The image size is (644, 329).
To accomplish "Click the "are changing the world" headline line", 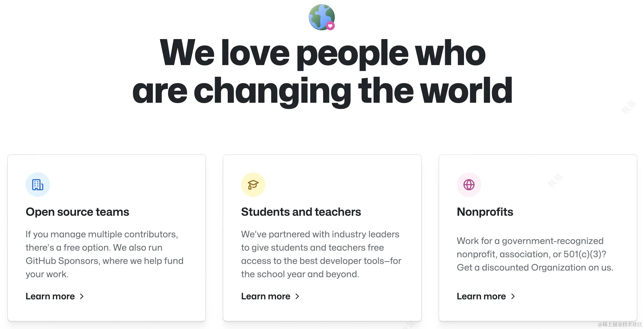I will (322, 91).
